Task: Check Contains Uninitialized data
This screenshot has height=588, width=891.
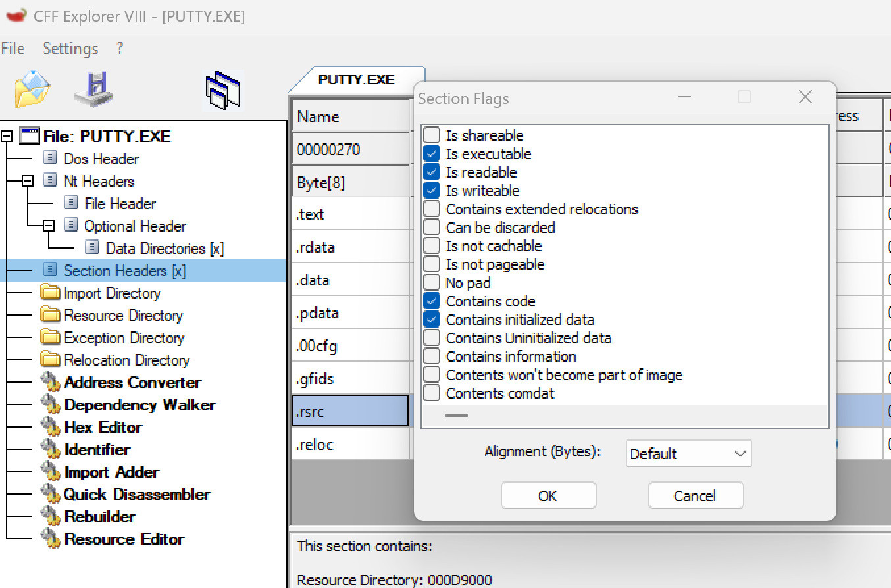Action: [432, 338]
